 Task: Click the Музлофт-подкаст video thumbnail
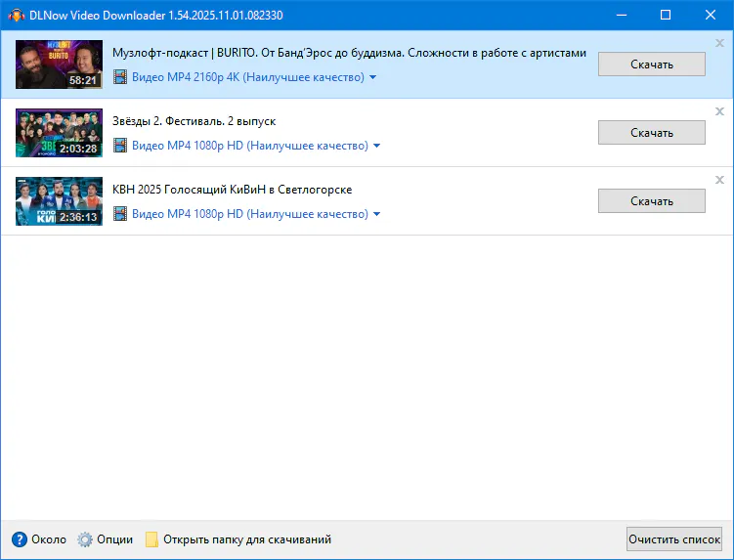pyautogui.click(x=59, y=65)
